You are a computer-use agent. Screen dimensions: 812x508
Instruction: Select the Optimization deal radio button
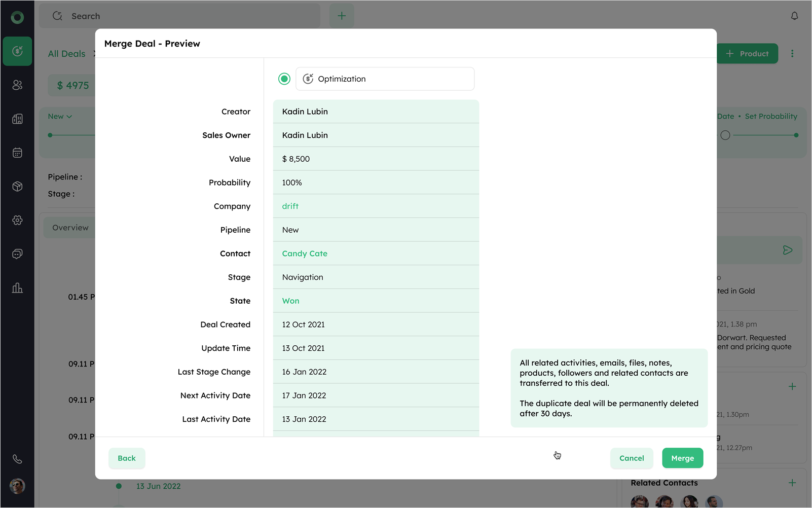pos(284,79)
